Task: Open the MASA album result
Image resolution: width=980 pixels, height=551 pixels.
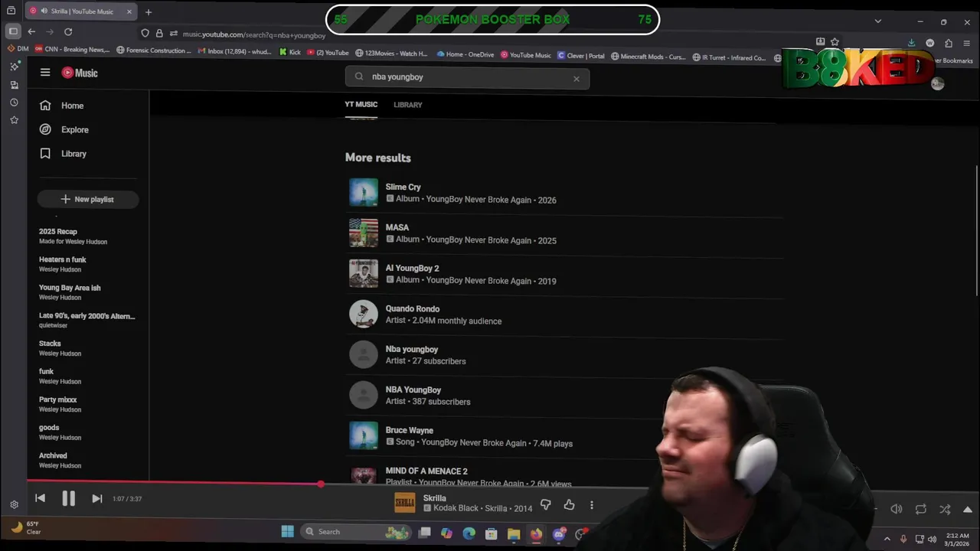Action: click(564, 233)
